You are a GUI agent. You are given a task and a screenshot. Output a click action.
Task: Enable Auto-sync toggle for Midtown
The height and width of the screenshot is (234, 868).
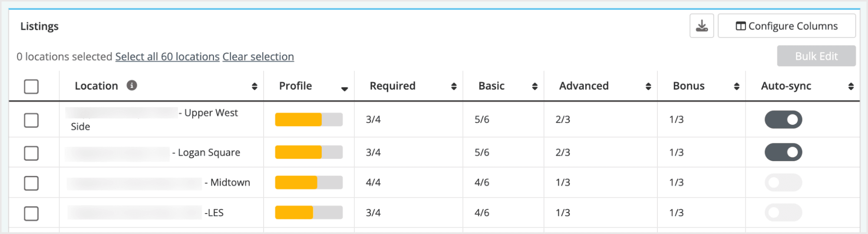point(783,182)
